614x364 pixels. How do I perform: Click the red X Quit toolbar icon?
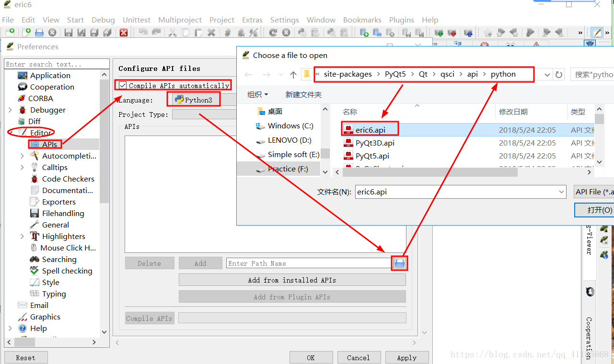[124, 33]
